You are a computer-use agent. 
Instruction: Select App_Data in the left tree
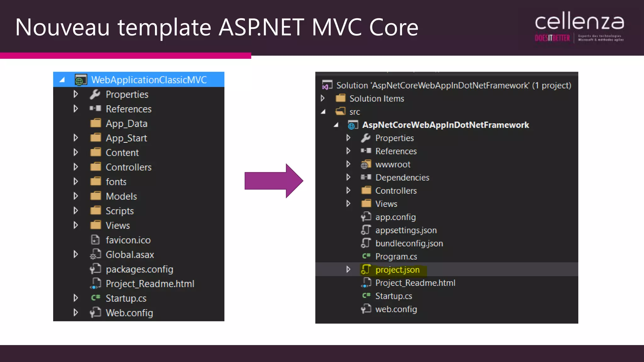tap(126, 123)
